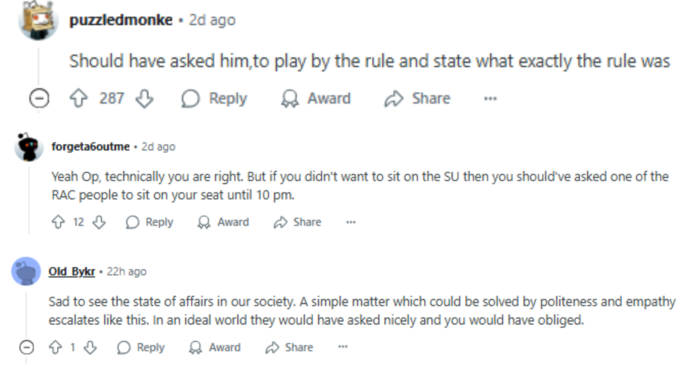Downvote Old_Bykr's comment
Screen dimensions: 680x383
click(x=90, y=347)
